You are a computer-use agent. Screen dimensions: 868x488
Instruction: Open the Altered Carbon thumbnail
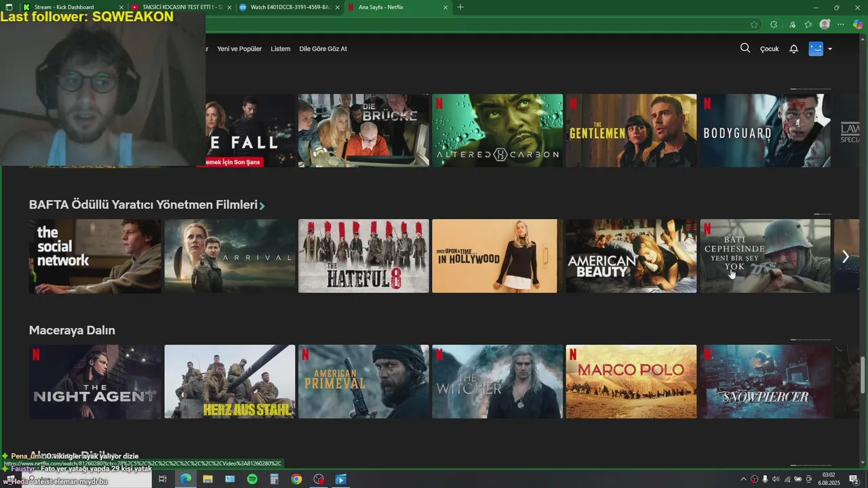pyautogui.click(x=498, y=130)
